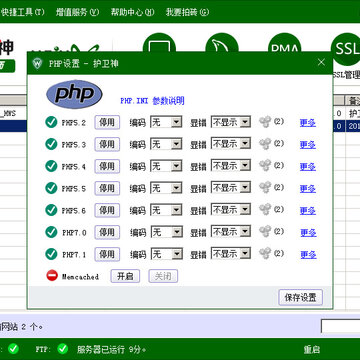Image resolution: width=360 pixels, height=360 pixels.
Task: Open the PHP5.4 显错 dropdown
Action: (231, 166)
